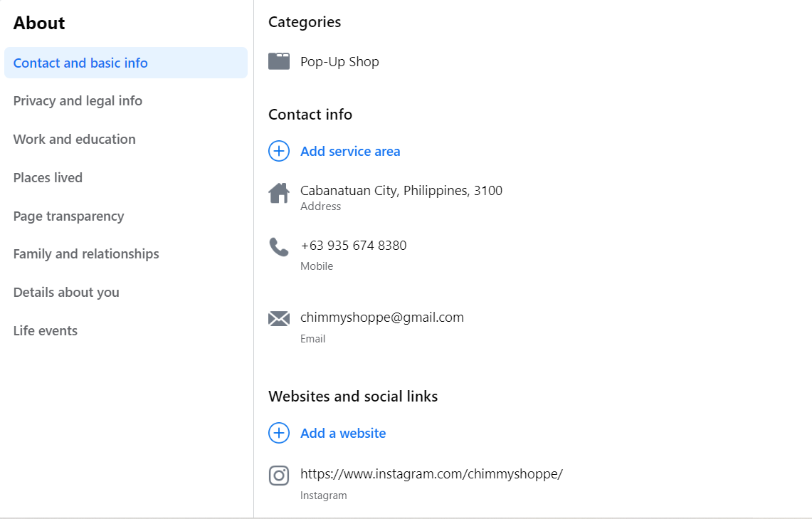Click the house address icon
812x519 pixels.
pos(279,193)
